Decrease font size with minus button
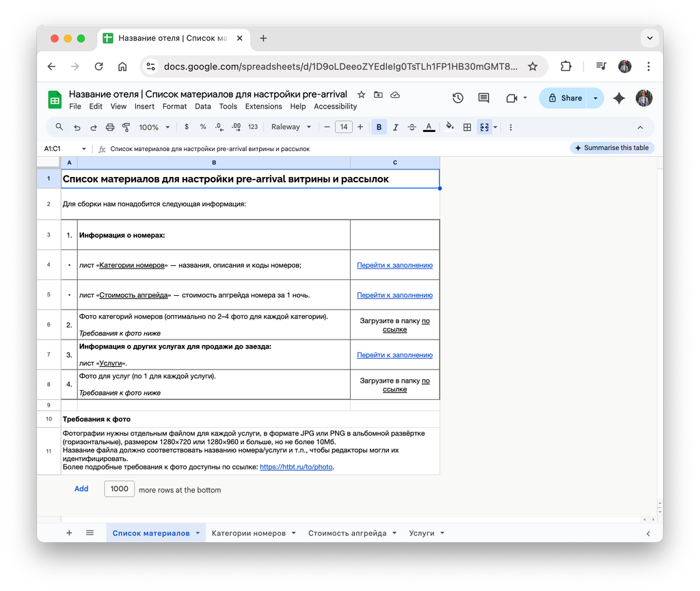The width and height of the screenshot is (700, 591). tap(327, 127)
